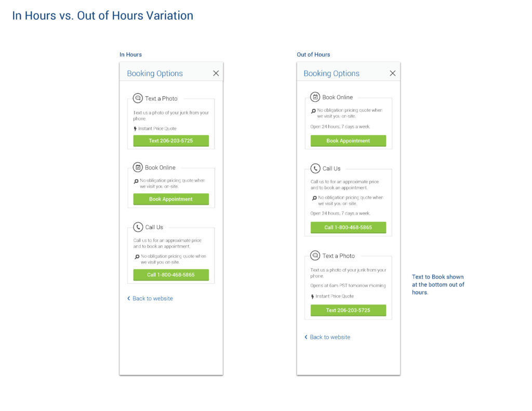Click the phone receiver icon on out-of-hours Call Us

314,168
